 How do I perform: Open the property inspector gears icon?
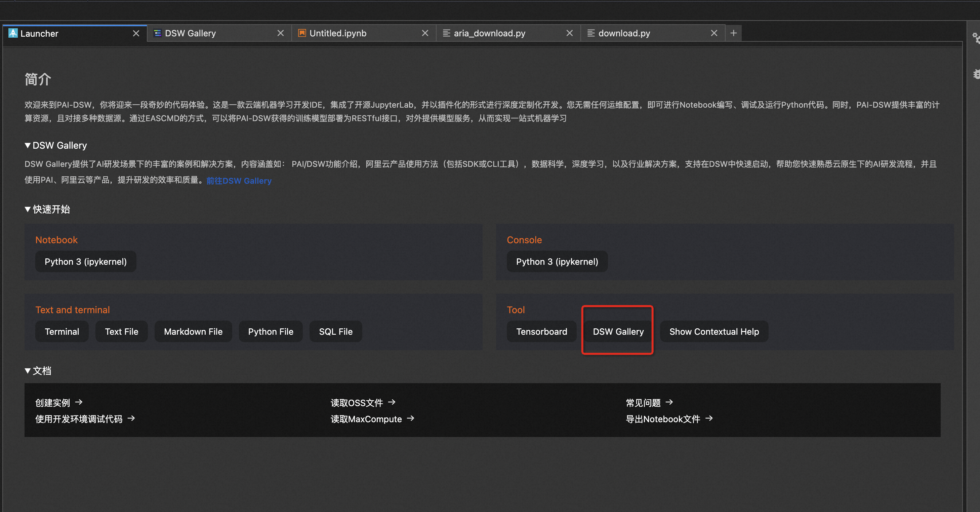pyautogui.click(x=976, y=38)
